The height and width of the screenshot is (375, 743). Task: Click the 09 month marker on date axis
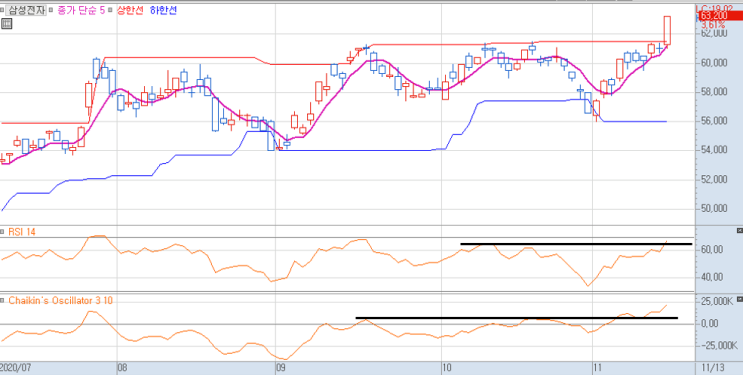(281, 368)
